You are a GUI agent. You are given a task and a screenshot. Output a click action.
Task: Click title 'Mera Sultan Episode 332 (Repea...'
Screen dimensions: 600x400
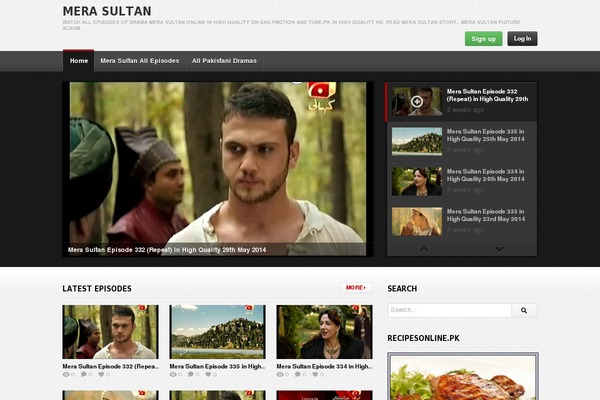pyautogui.click(x=111, y=366)
